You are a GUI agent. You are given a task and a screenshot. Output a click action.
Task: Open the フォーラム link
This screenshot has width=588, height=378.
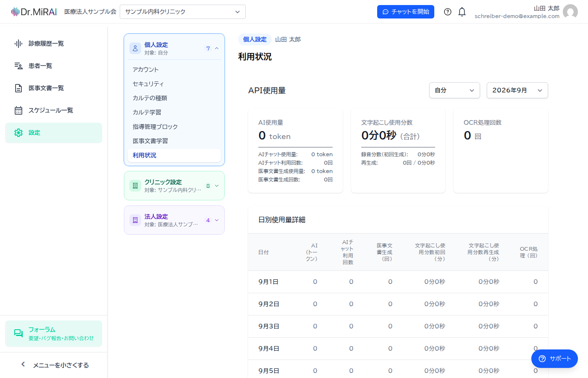click(54, 333)
